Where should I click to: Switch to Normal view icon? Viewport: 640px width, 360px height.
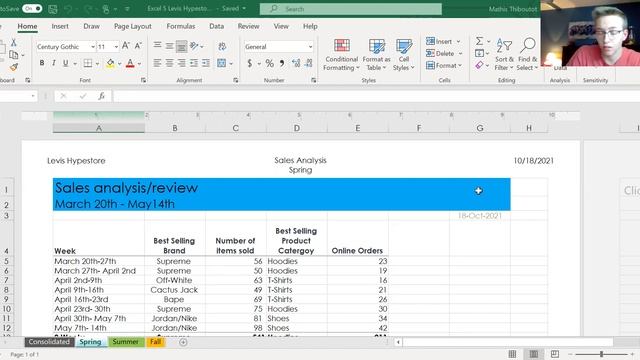click(512, 354)
